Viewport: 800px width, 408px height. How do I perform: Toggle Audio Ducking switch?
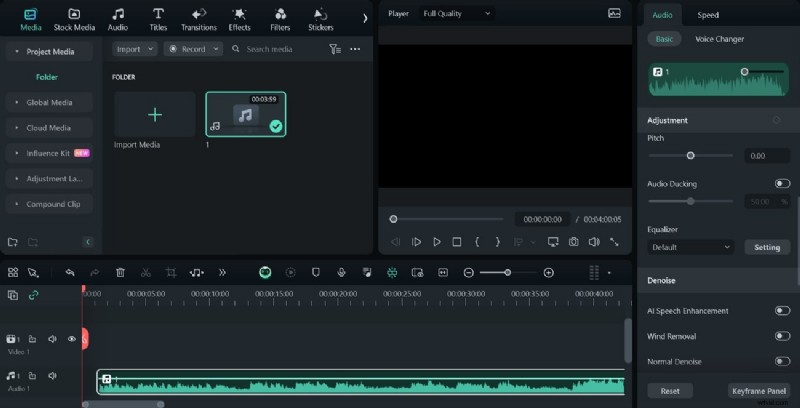coord(782,184)
